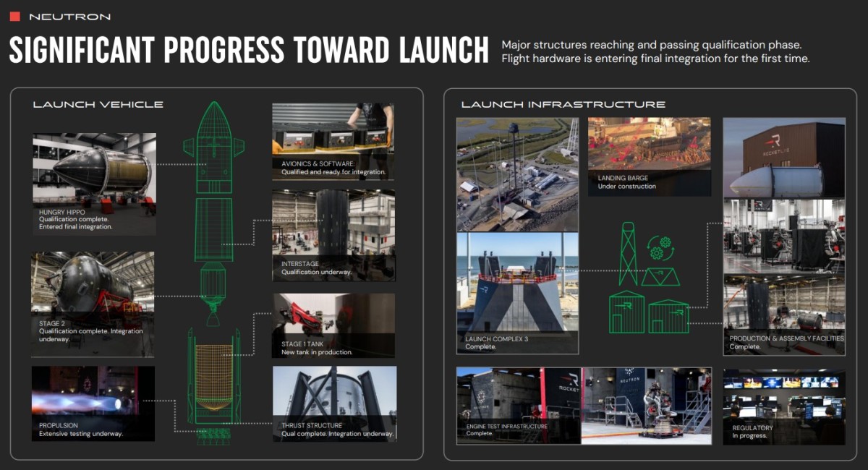Click 'In progress.' under Regulatory
The image size is (868, 470).
(749, 436)
